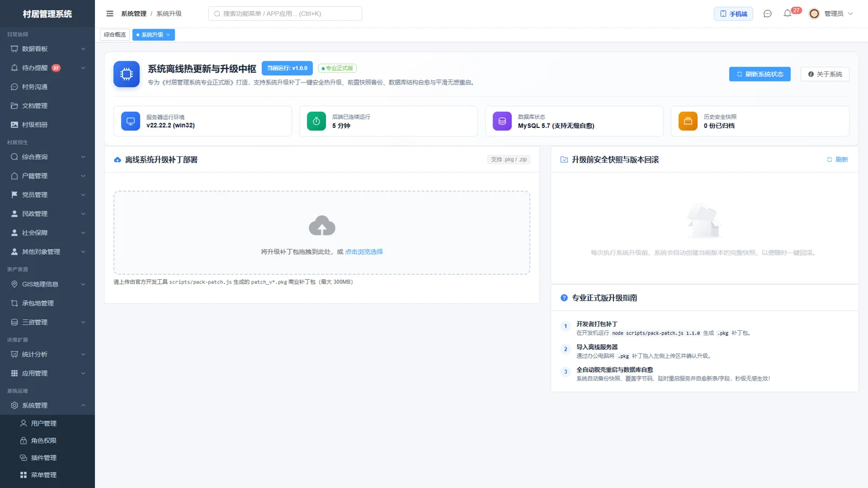
Task: Expand the GIS地理信息 submenu arrow
Action: coord(83,284)
